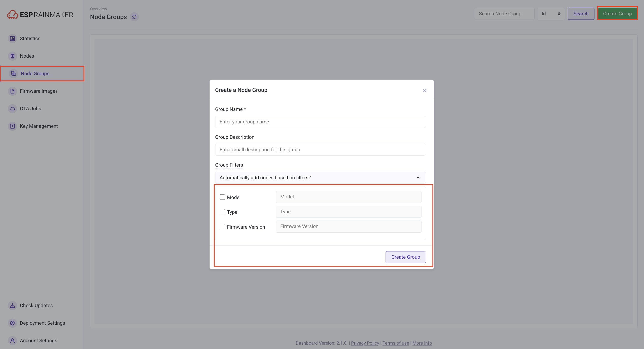Enable the Model filter checkbox
This screenshot has width=644, height=349.
222,197
